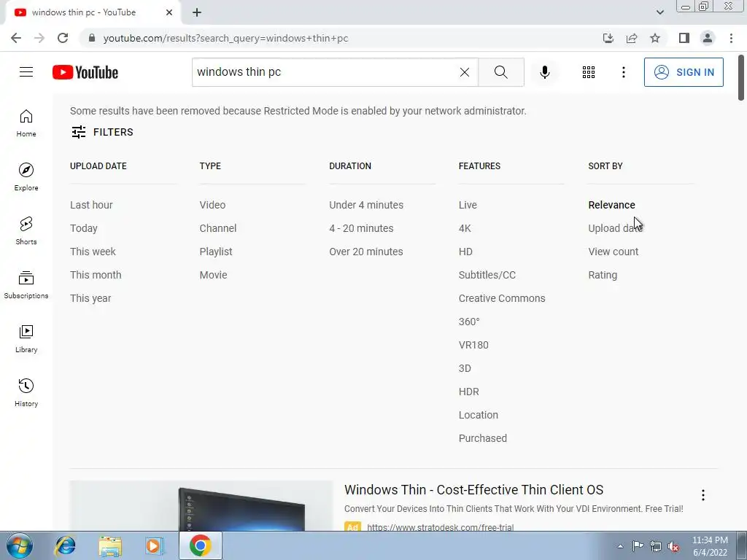This screenshot has height=560, width=747.
Task: Enable the Subtitles/CC filter
Action: pos(487,275)
